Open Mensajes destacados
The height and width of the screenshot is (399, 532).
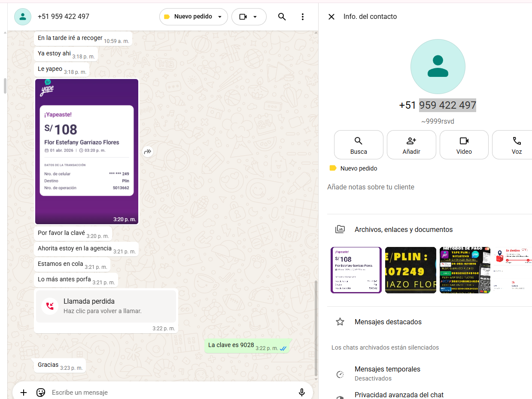(388, 322)
